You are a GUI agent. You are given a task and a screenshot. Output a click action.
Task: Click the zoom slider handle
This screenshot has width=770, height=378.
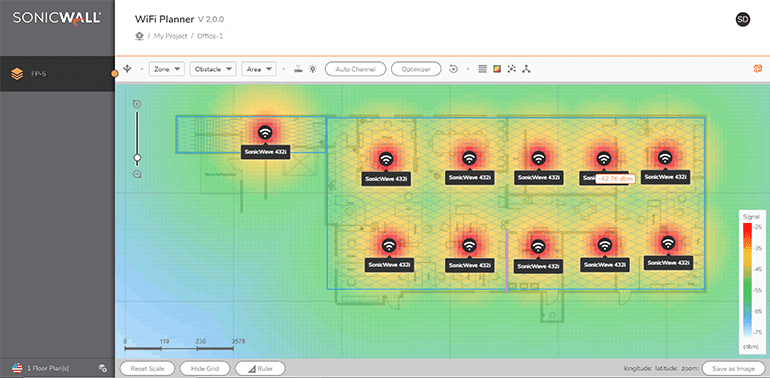coord(138,158)
